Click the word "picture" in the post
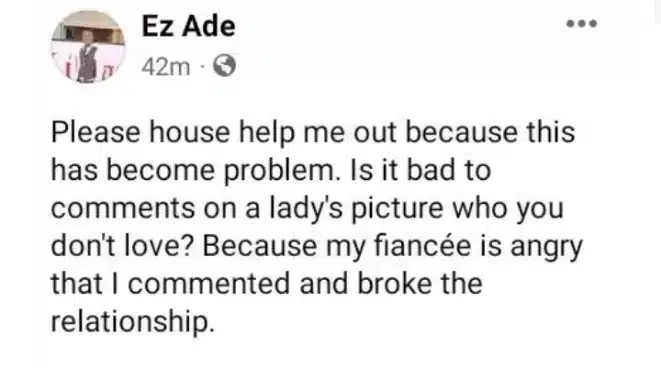Image resolution: width=661 pixels, height=369 pixels. point(397,209)
